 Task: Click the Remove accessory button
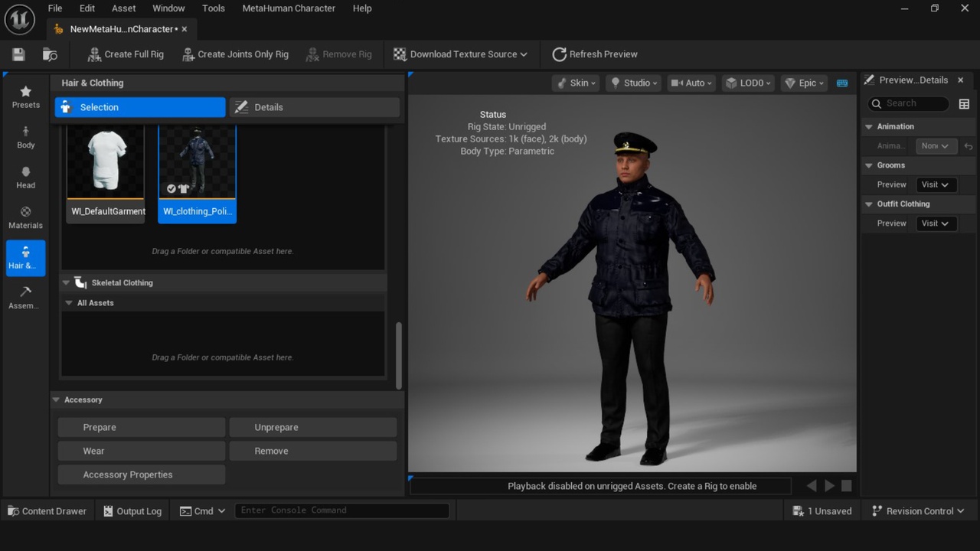(x=313, y=451)
